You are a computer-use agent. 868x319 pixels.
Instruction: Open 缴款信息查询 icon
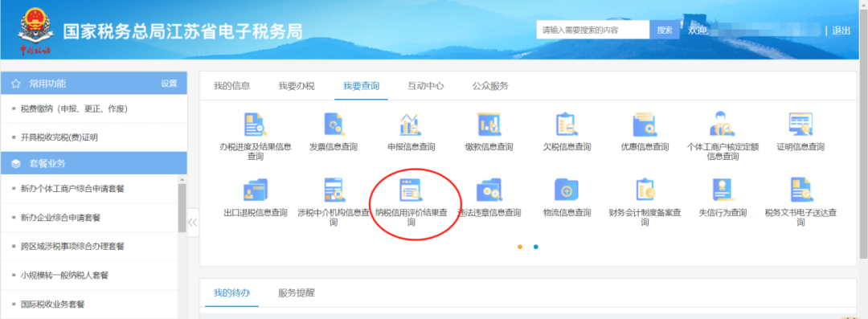coord(489,125)
